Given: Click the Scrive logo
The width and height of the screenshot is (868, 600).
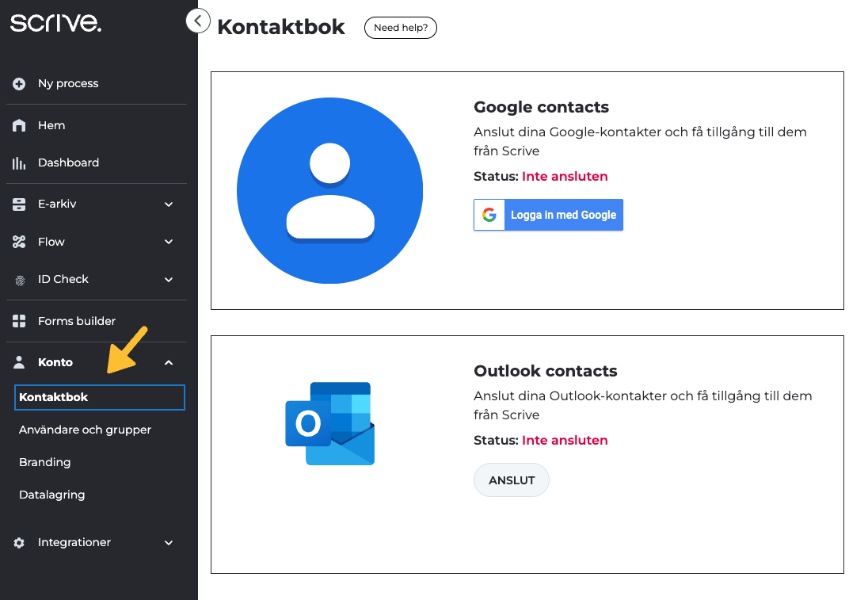Looking at the screenshot, I should coord(55,23).
